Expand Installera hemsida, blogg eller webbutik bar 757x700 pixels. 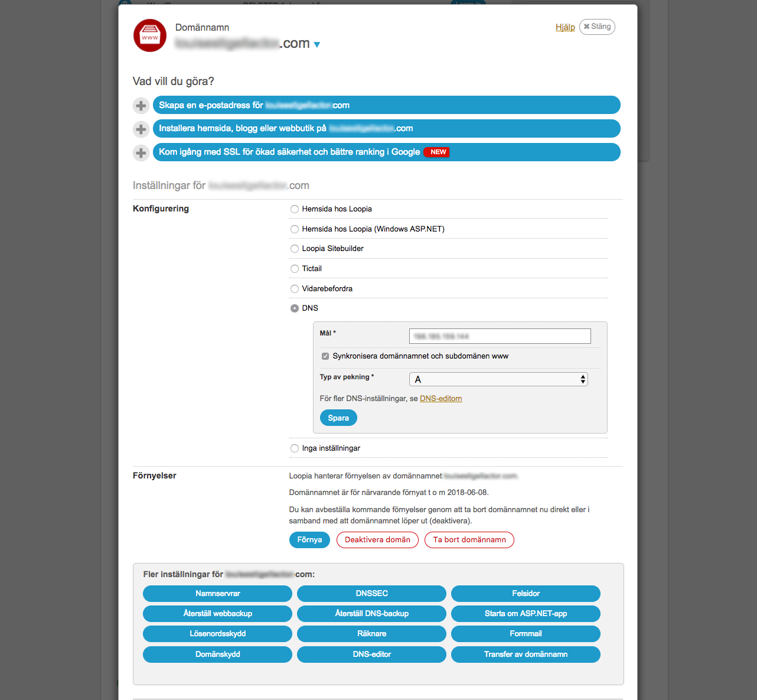[x=386, y=128]
